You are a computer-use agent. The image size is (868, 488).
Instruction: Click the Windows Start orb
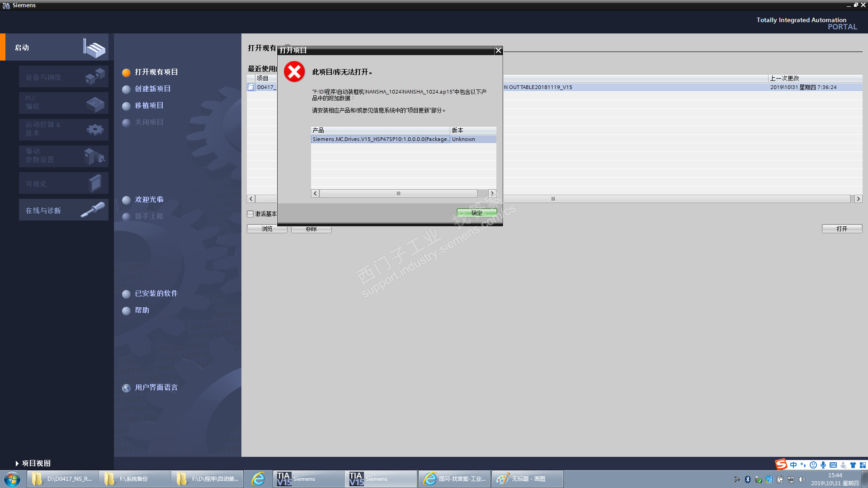point(12,479)
